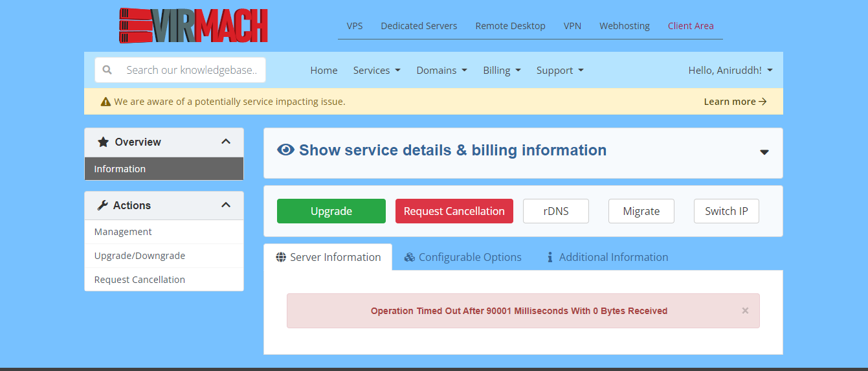Collapse the Overview sidebar panel chevron

coord(226,142)
